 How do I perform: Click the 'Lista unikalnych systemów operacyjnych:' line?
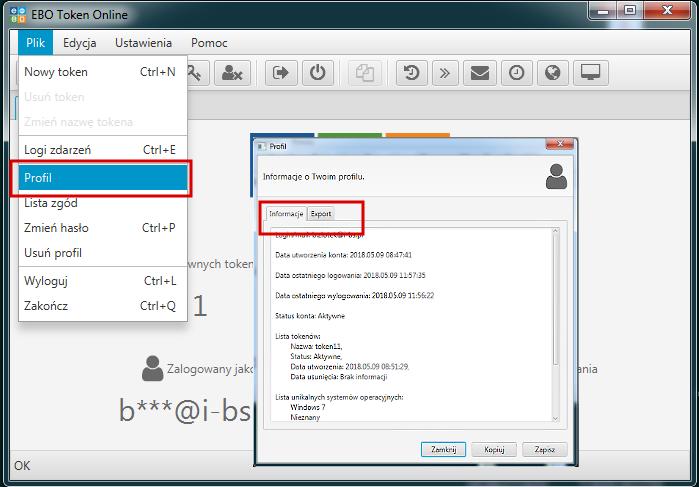coord(339,397)
